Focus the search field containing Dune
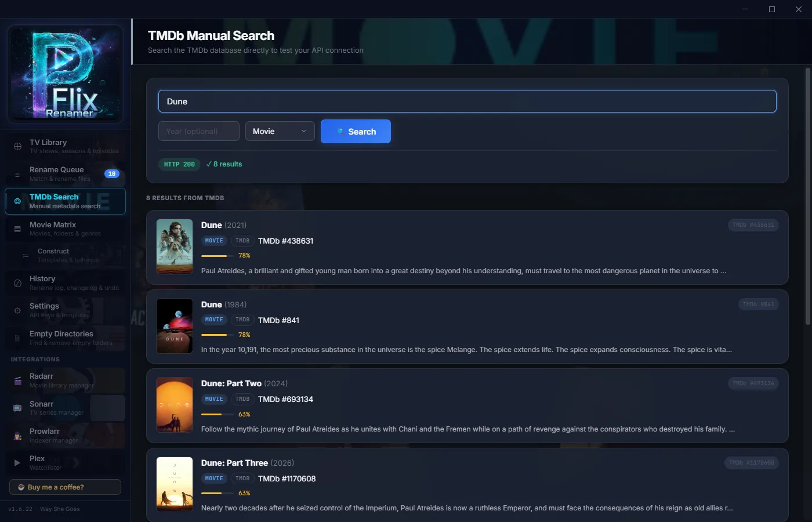 point(467,101)
